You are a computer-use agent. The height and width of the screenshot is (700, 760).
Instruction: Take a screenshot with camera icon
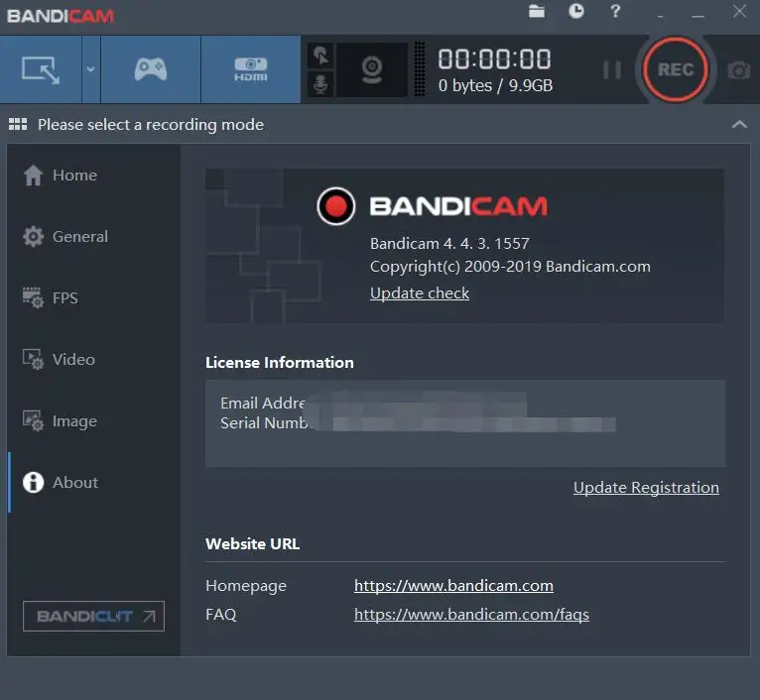739,70
